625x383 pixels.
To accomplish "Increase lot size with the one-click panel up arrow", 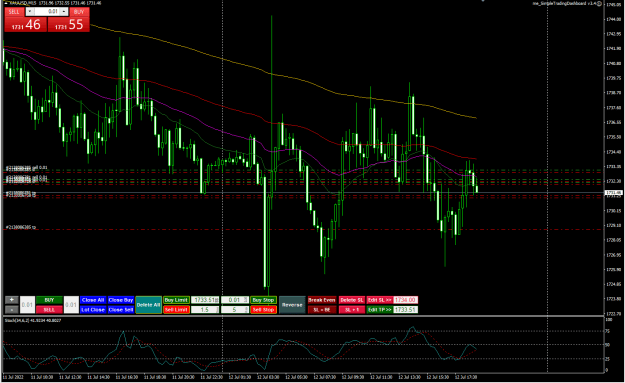I will (x=64, y=12).
